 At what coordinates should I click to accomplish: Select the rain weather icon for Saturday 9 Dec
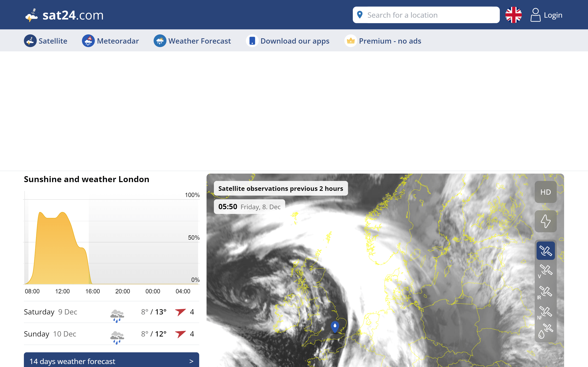tap(117, 314)
